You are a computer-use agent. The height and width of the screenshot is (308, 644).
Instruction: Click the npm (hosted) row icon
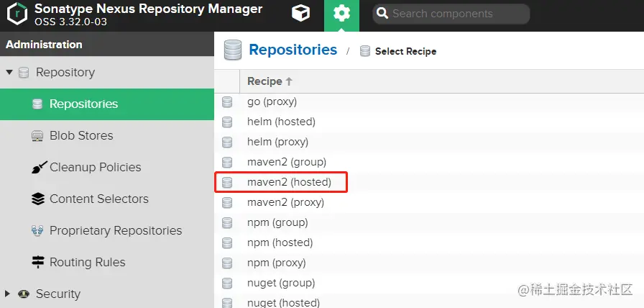click(227, 243)
